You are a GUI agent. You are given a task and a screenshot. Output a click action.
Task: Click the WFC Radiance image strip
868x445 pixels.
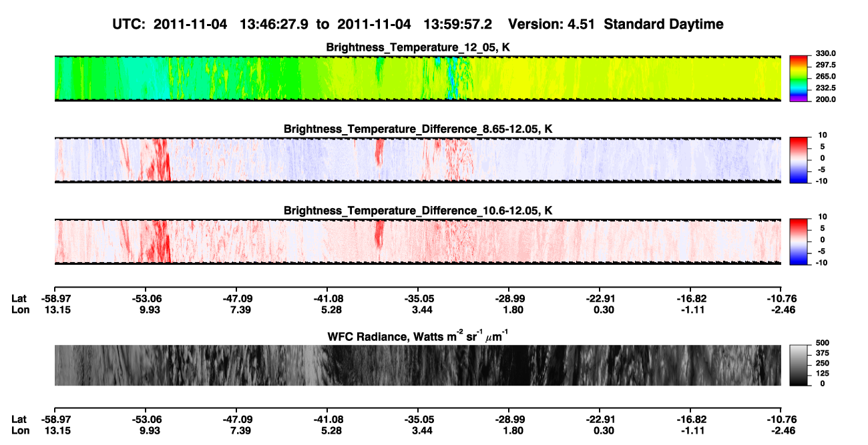tap(417, 366)
